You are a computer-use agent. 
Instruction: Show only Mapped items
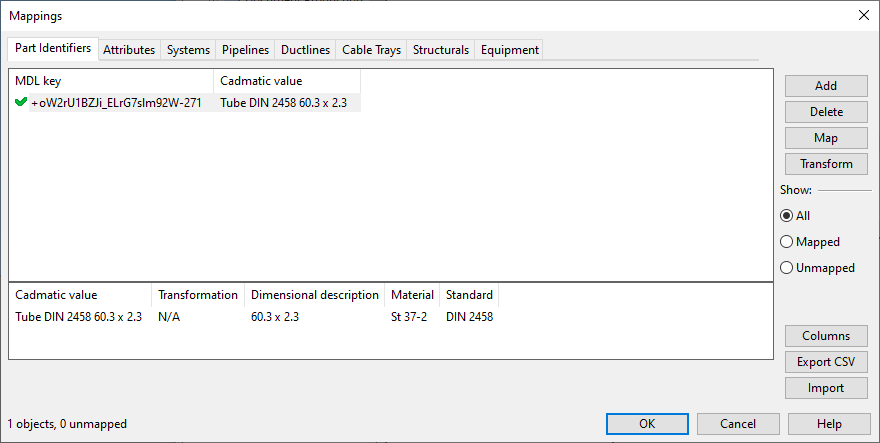(x=787, y=242)
